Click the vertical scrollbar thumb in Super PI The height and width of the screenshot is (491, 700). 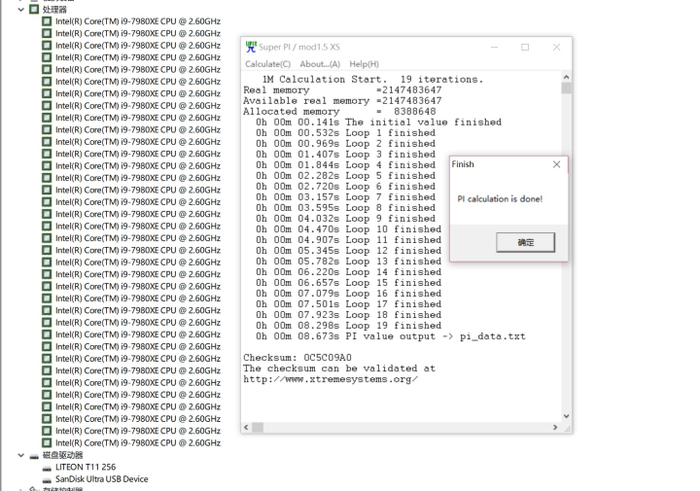[x=566, y=88]
